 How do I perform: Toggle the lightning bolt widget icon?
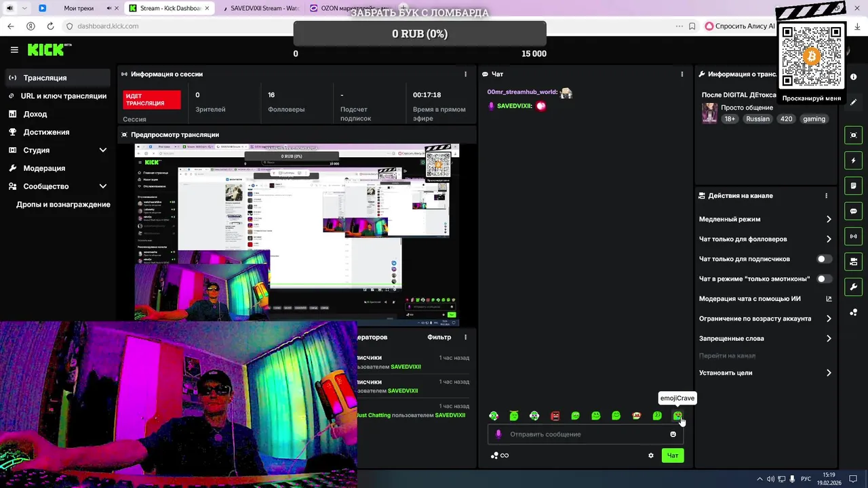point(854,161)
